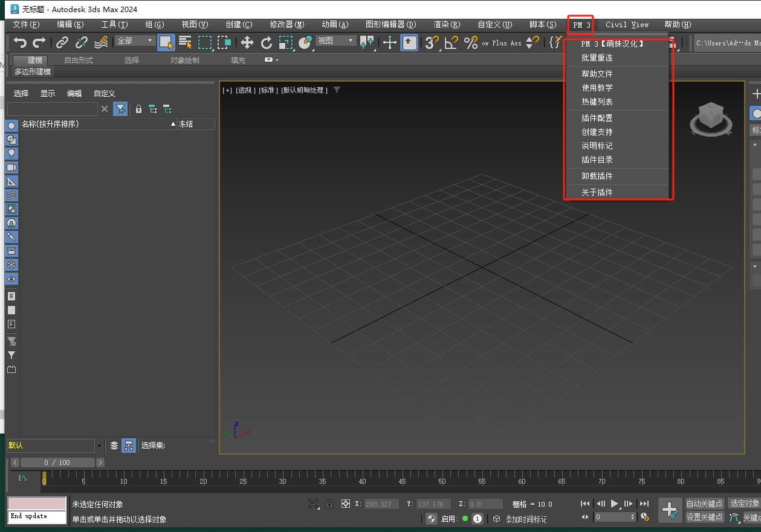Clear the scene explorer search filter

pyautogui.click(x=105, y=109)
